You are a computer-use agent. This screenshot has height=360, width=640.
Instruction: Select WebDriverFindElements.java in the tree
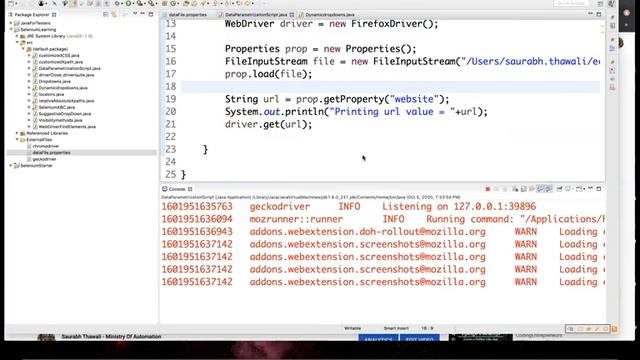click(x=67, y=127)
